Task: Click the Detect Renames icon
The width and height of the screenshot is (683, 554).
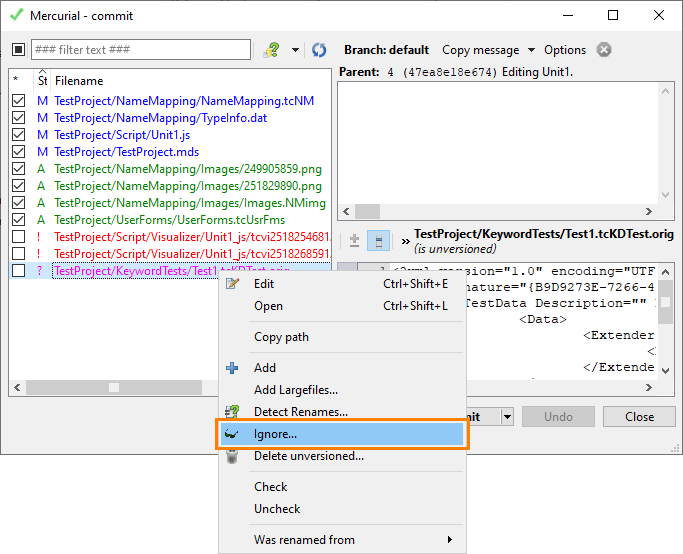Action: pos(233,412)
